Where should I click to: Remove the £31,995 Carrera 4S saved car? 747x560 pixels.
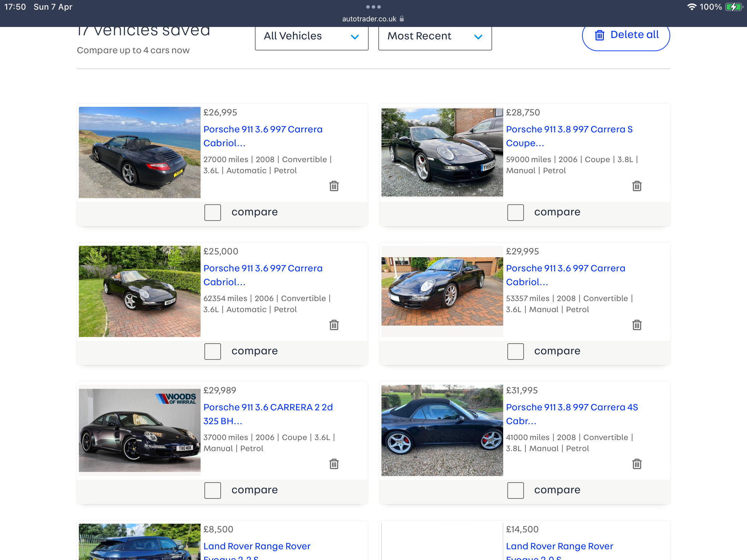coord(637,464)
